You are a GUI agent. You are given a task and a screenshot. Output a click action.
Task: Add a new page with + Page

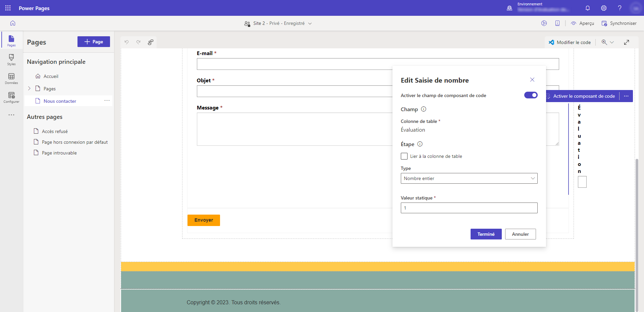point(94,42)
